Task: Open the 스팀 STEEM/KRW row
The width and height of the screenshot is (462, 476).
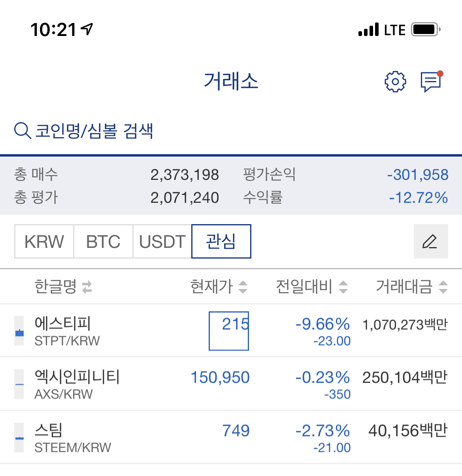Action: tap(231, 437)
